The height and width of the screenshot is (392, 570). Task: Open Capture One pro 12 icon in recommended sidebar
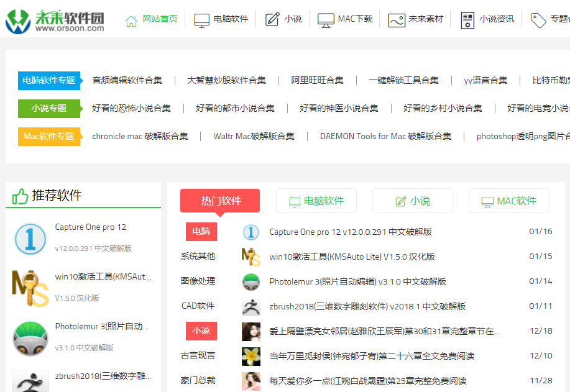[30, 239]
